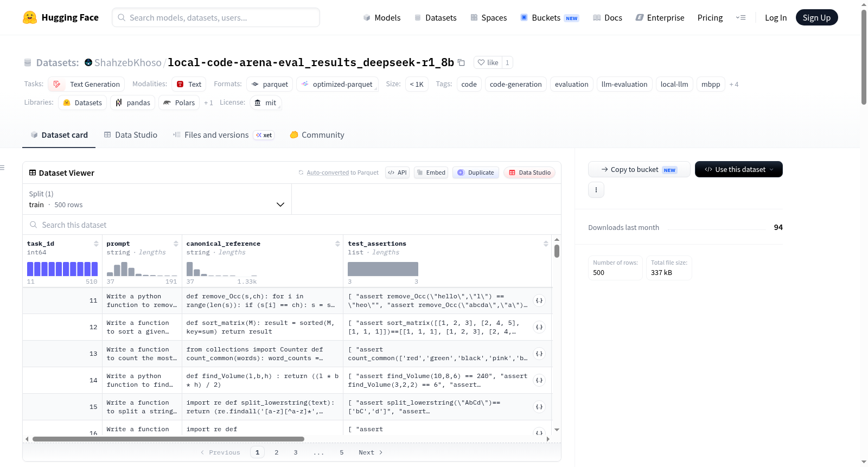868x467 pixels.
Task: Select the code-generation tag
Action: coord(516,84)
